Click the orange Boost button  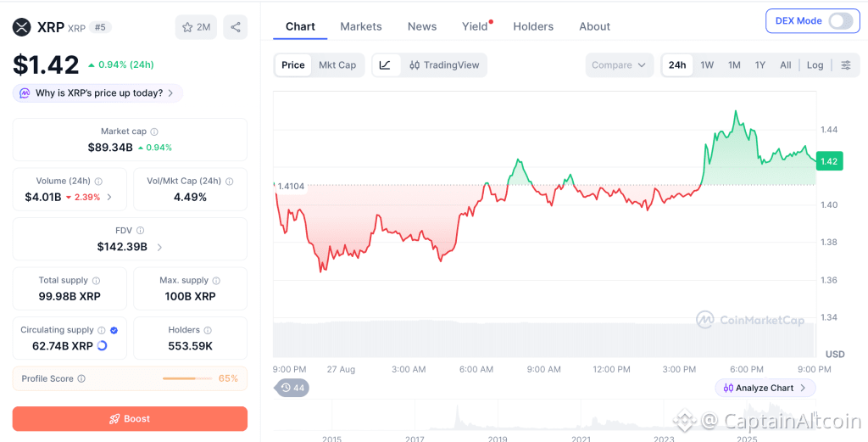tap(130, 419)
